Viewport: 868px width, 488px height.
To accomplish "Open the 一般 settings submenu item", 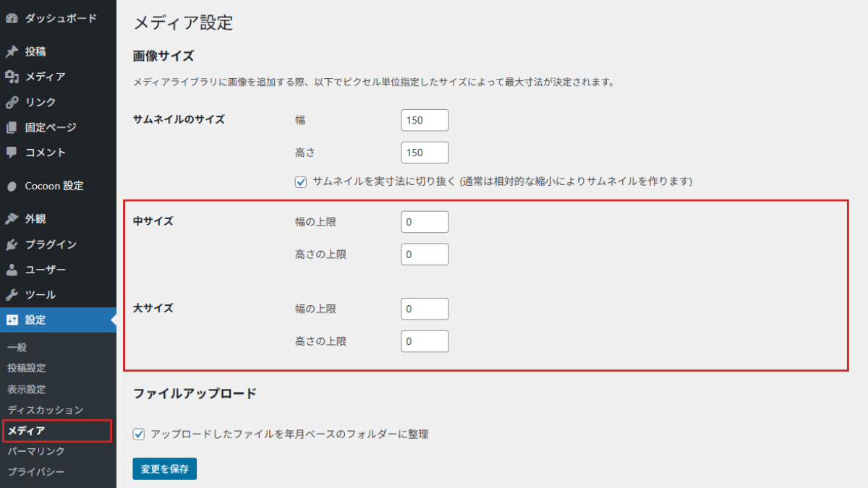I will (x=17, y=348).
